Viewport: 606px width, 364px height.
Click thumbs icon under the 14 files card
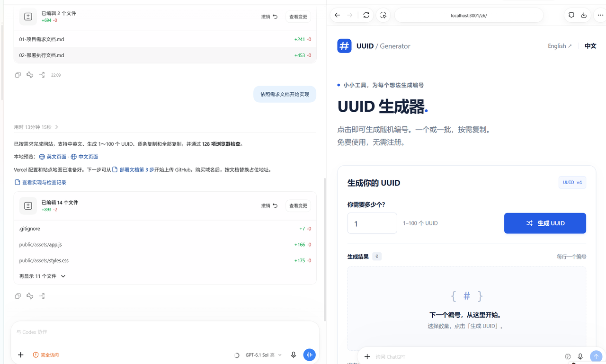pyautogui.click(x=30, y=296)
